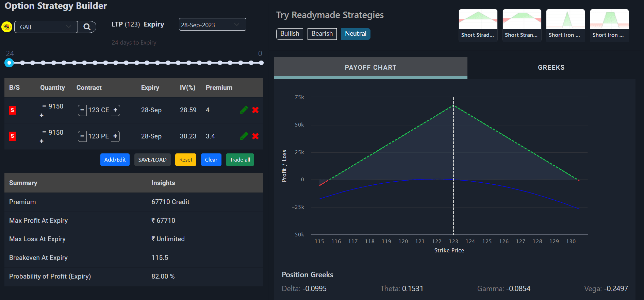The width and height of the screenshot is (644, 300).
Task: Reduce quantity of the 123 CE leg
Action: click(x=44, y=106)
